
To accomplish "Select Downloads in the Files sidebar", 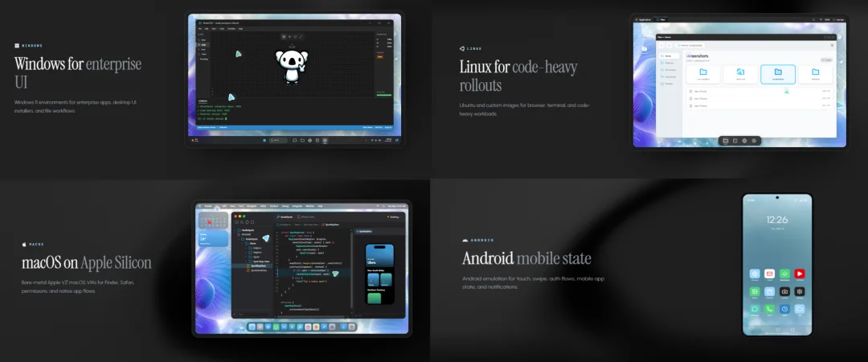I will 669,77.
